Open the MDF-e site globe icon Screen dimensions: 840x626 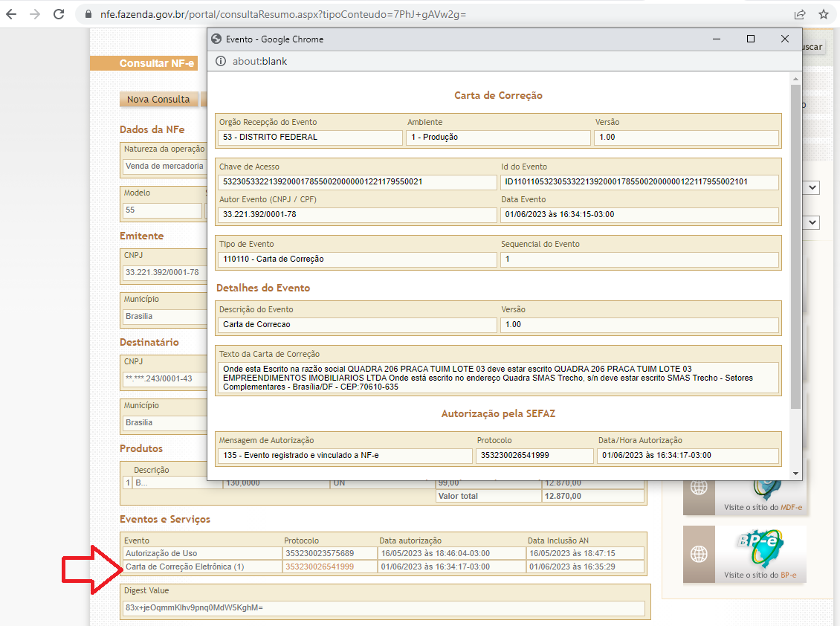(x=699, y=488)
